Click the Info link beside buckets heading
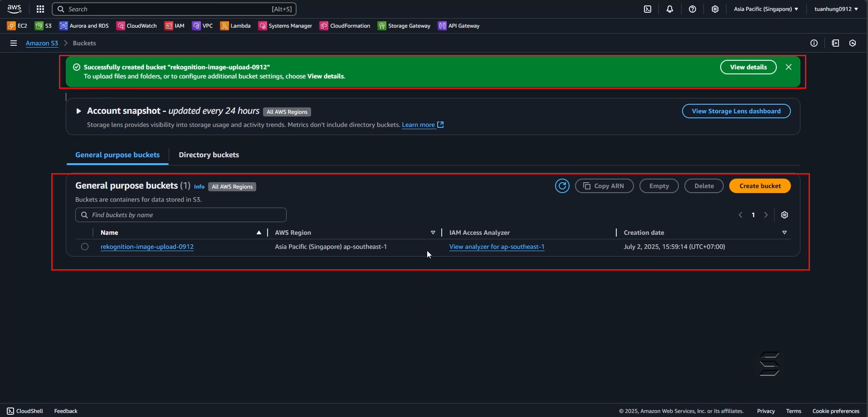The image size is (868, 417). point(199,186)
